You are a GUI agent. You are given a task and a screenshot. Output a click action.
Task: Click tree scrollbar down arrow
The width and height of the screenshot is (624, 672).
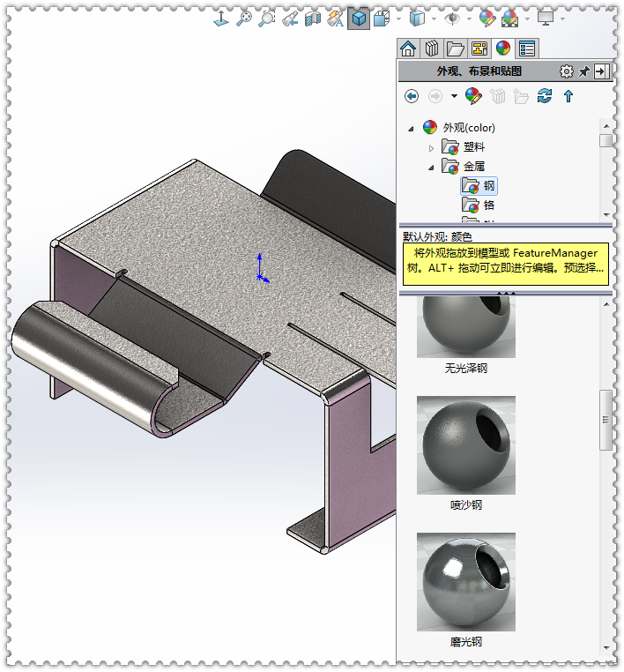tap(606, 214)
